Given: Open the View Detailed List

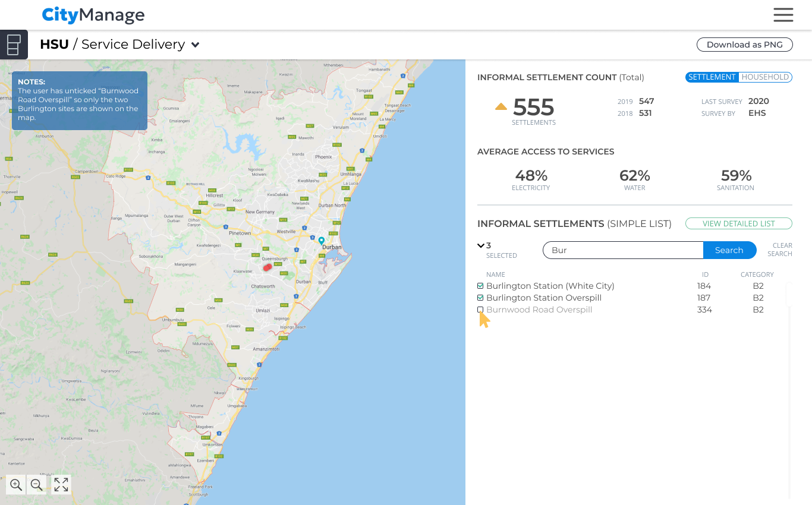Looking at the screenshot, I should point(739,224).
